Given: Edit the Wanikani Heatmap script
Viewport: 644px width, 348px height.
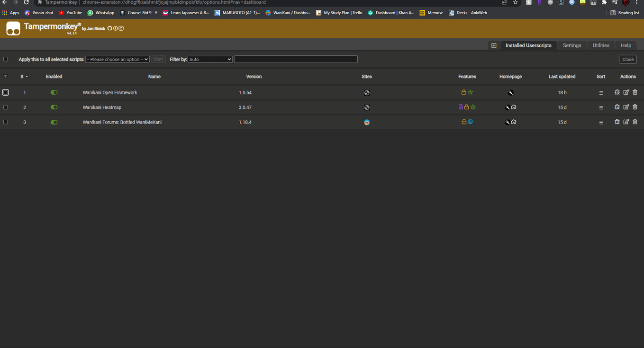Looking at the screenshot, I should 626,107.
